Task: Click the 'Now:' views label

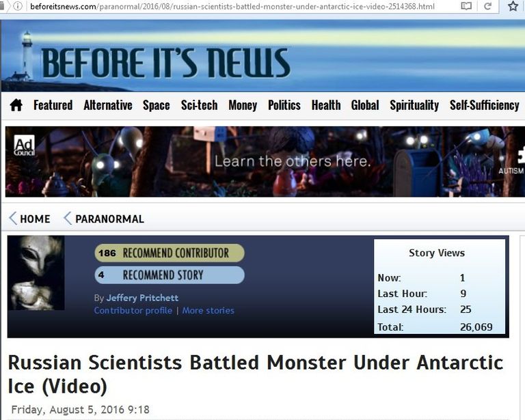Action: tap(389, 278)
